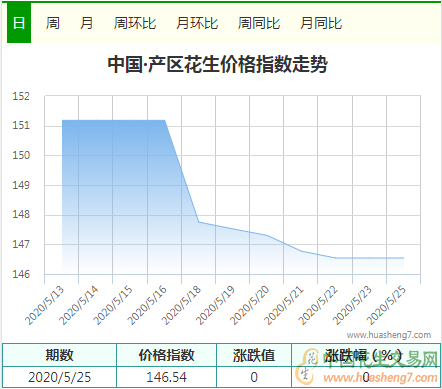Select the 日 daily tab

tap(19, 23)
